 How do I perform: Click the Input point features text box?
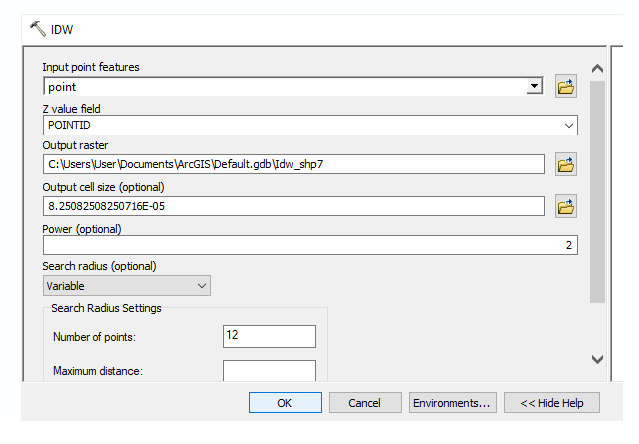coord(285,86)
